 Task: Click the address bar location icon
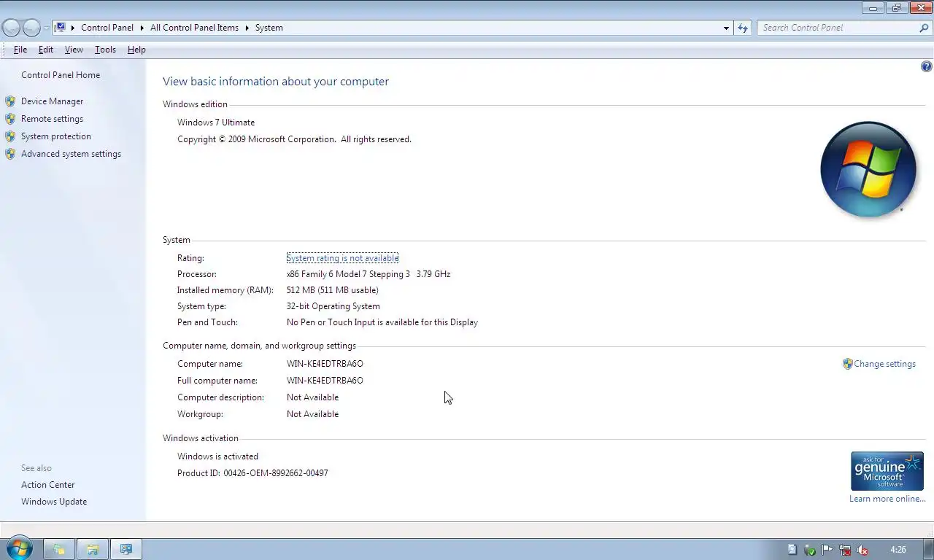61,28
